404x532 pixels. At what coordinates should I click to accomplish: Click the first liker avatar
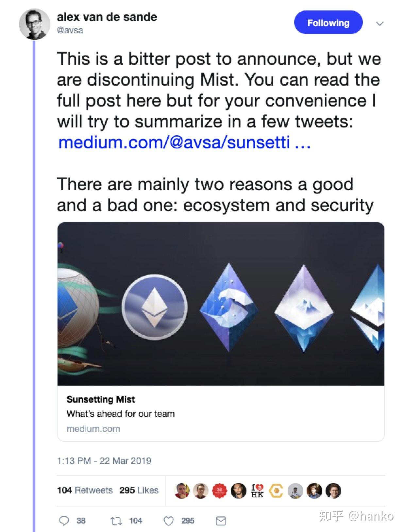click(x=182, y=490)
